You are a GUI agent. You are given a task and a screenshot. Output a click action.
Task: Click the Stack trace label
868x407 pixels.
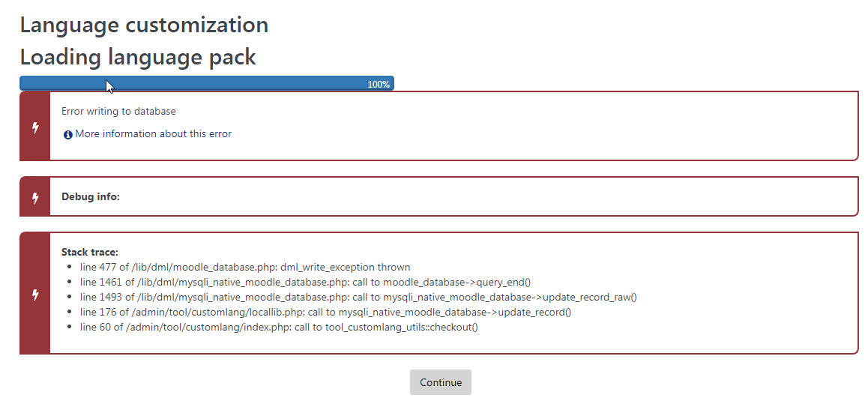(x=90, y=252)
